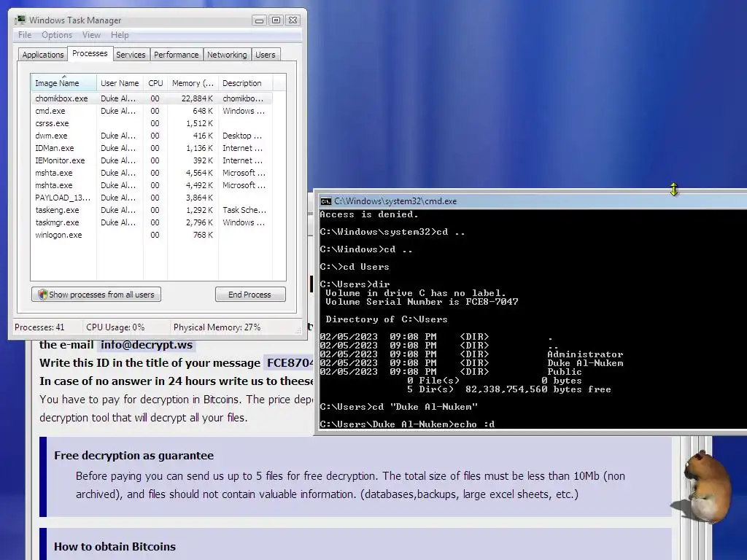Switch to the Processes tab

coord(90,53)
